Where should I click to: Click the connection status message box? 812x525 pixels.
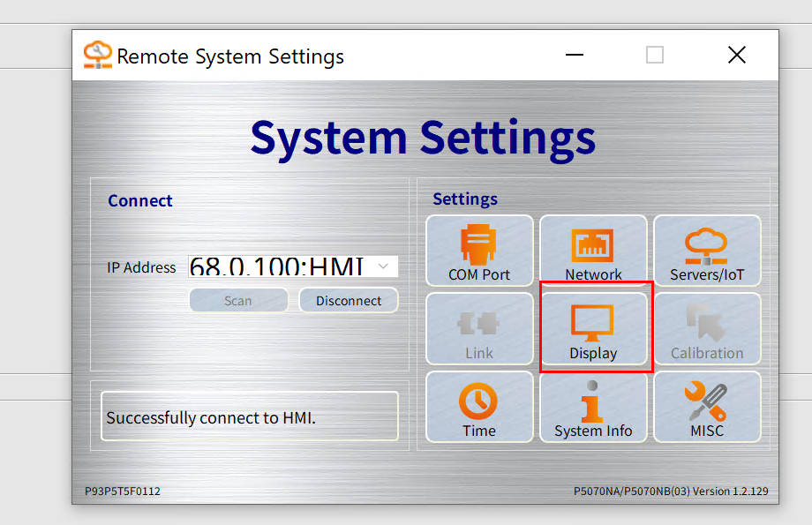(249, 416)
